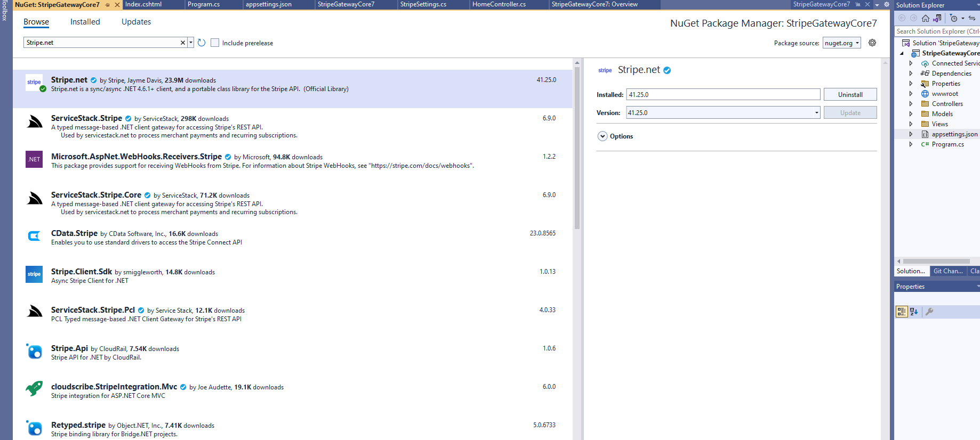Open Package source dropdown nuget.org
Viewport: 980px width, 440px height.
coord(842,43)
